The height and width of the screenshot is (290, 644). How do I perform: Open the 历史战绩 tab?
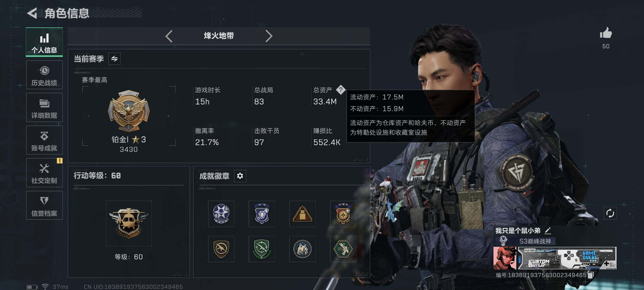[44, 75]
